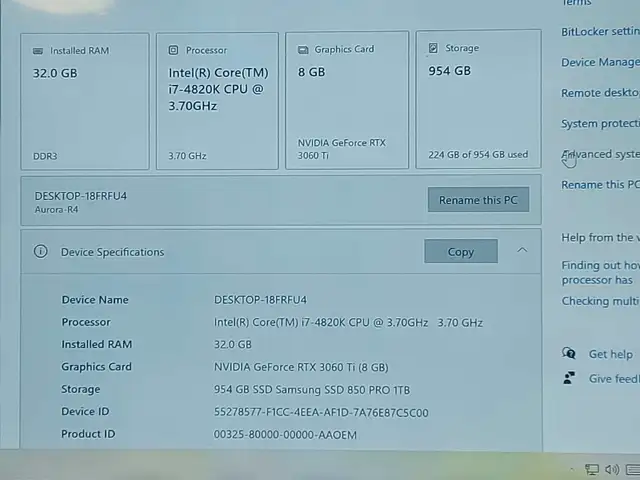The height and width of the screenshot is (480, 640).
Task: Open Remote desktop link
Action: [x=600, y=93]
